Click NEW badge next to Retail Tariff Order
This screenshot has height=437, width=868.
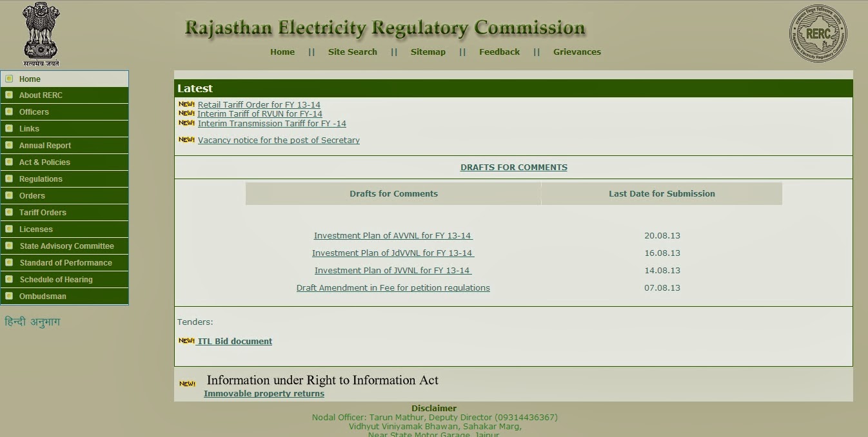pyautogui.click(x=186, y=104)
